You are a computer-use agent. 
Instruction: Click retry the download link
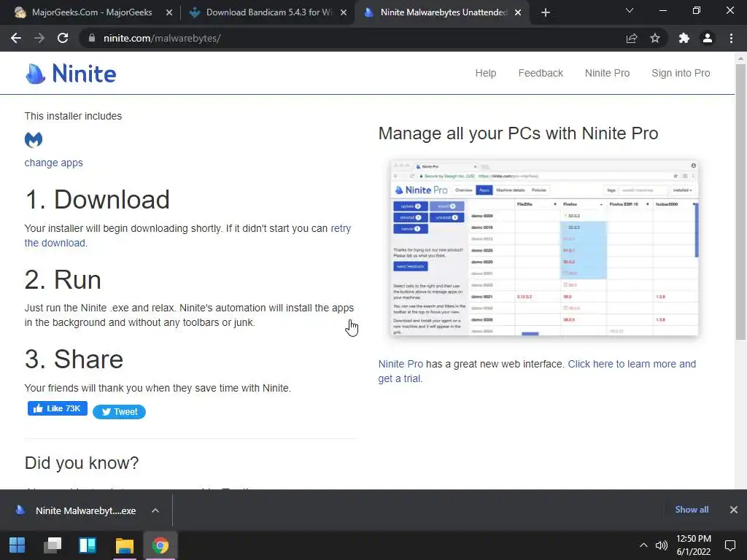340,228
